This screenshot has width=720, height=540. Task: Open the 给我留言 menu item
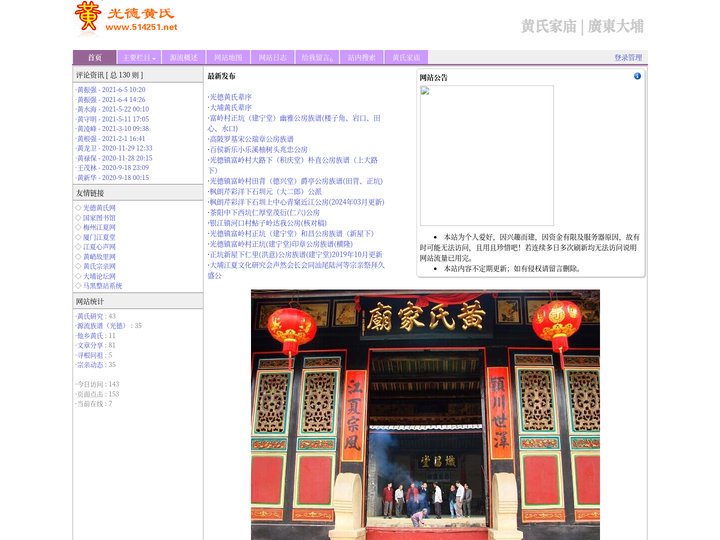[317, 57]
